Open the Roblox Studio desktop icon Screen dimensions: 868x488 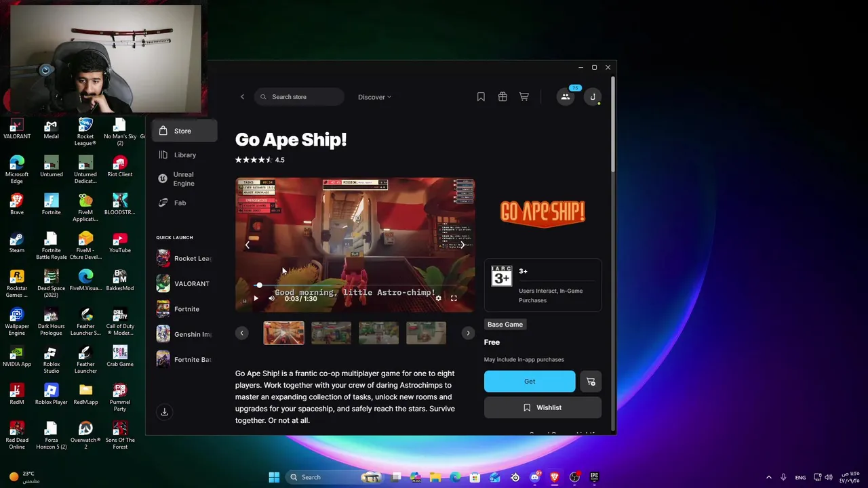click(x=51, y=360)
